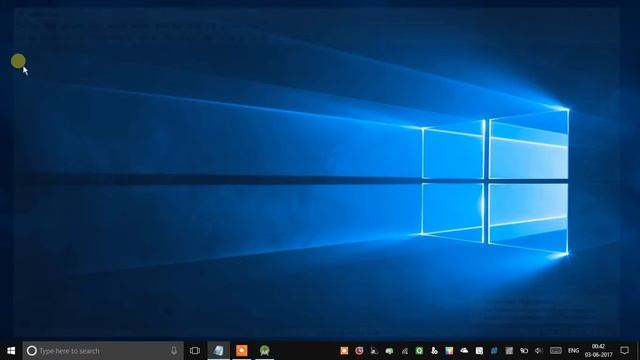Open the multicolored square tray icon
The height and width of the screenshot is (360, 640).
pos(449,351)
